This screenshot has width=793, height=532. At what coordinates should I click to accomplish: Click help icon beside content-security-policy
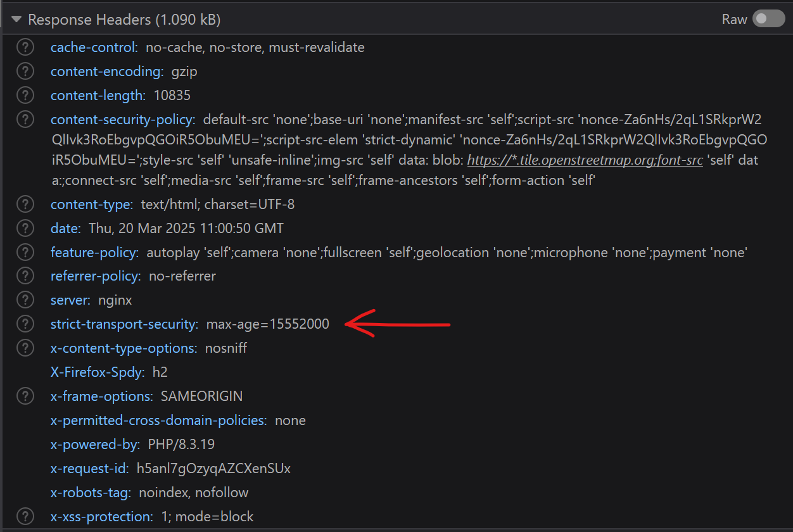[25, 120]
